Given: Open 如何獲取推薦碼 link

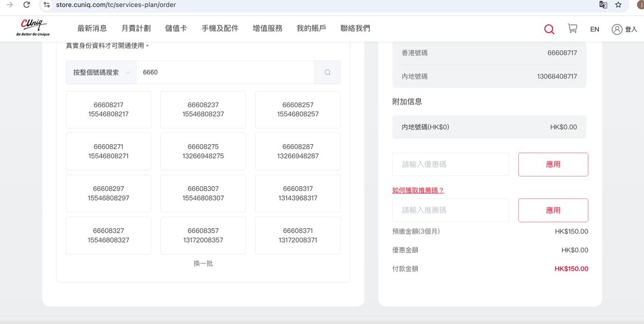Looking at the screenshot, I should tap(418, 190).
